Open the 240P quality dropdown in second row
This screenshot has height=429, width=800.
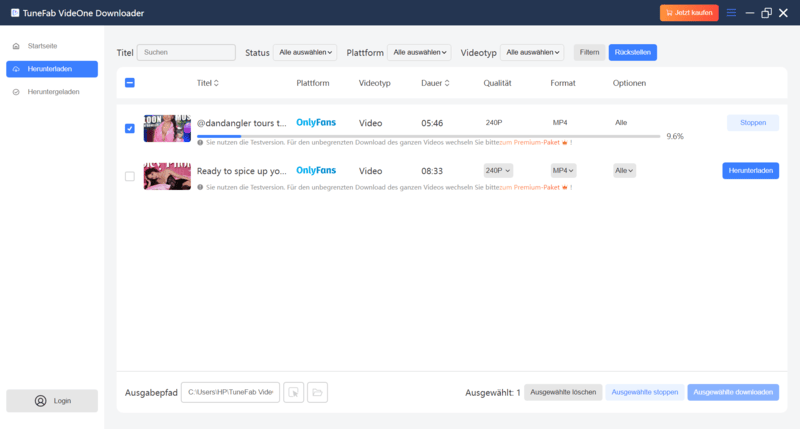(x=498, y=171)
